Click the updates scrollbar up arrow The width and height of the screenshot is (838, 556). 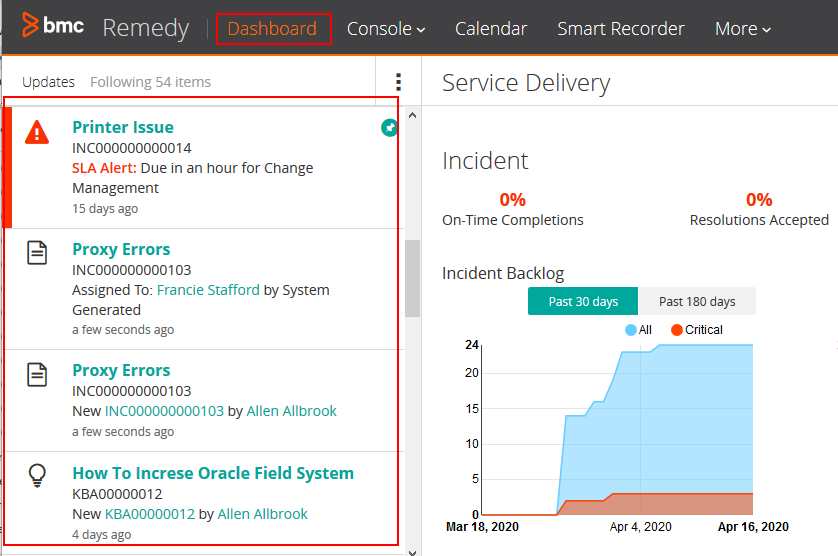pos(412,115)
